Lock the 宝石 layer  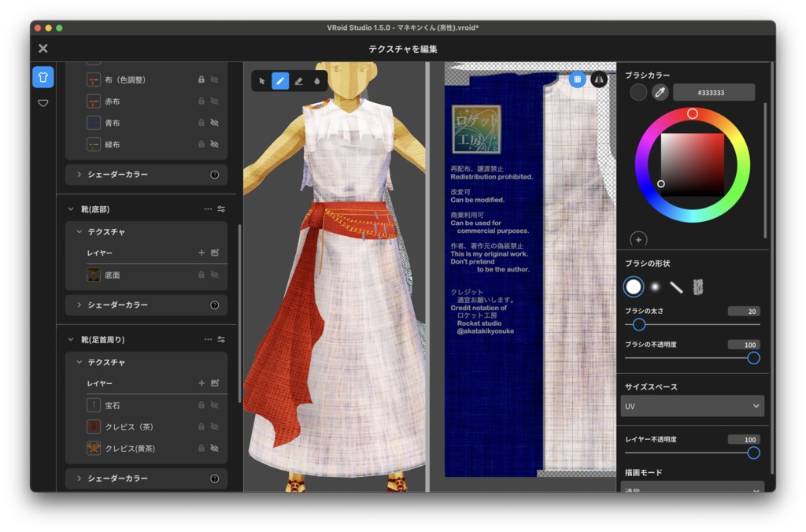coord(201,405)
